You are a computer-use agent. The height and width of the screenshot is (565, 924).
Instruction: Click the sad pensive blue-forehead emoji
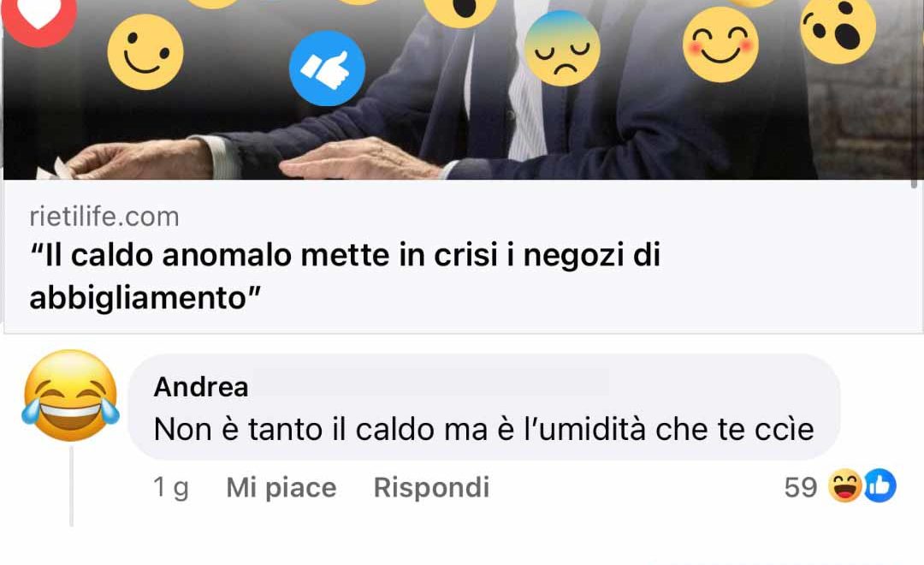pyautogui.click(x=562, y=48)
